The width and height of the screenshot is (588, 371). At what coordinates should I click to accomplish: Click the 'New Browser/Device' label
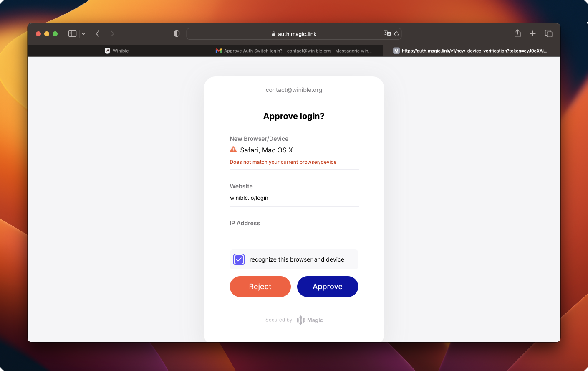click(259, 139)
